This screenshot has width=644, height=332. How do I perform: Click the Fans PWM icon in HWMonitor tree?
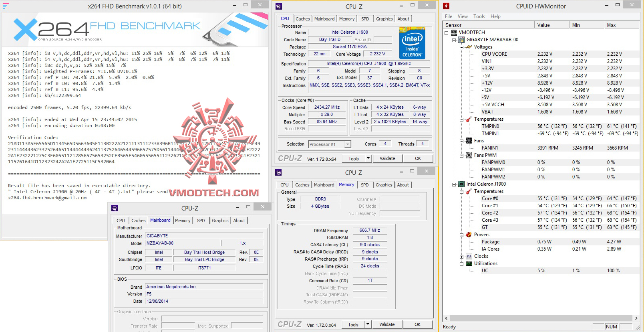click(x=469, y=155)
